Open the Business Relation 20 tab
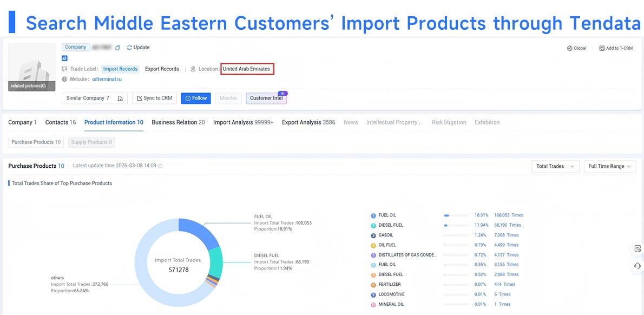Viewport: 644px width, 315px height. pyautogui.click(x=178, y=122)
